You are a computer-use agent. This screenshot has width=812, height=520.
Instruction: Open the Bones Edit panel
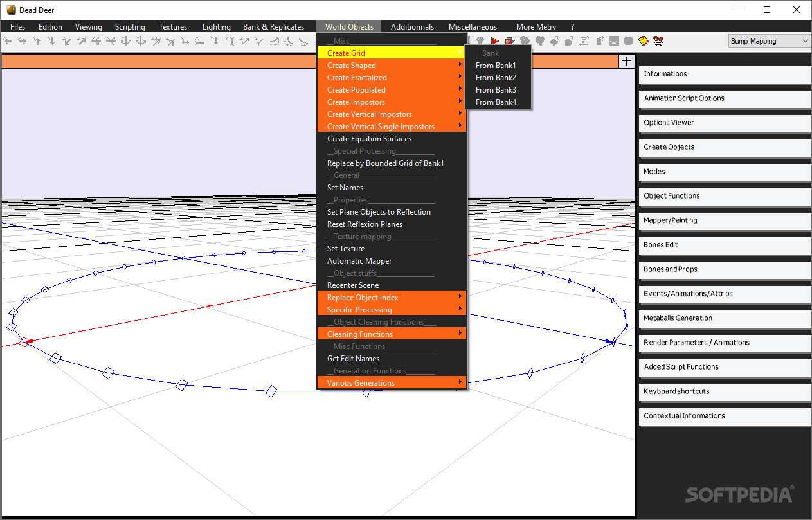tap(725, 245)
